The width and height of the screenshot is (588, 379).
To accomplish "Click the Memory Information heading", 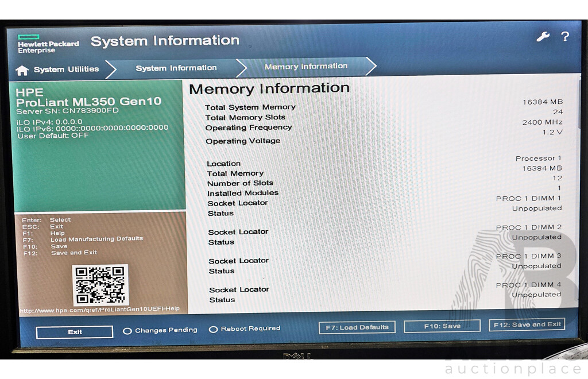I will 269,89.
